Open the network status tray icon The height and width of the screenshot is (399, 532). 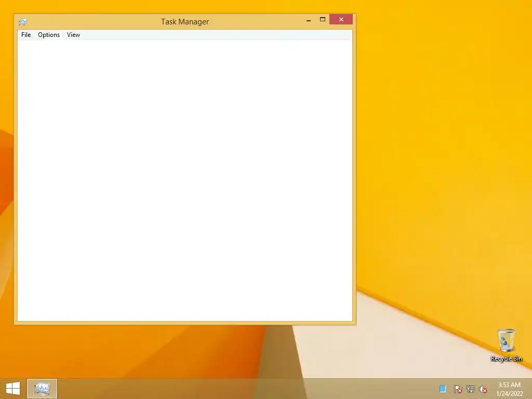click(471, 389)
